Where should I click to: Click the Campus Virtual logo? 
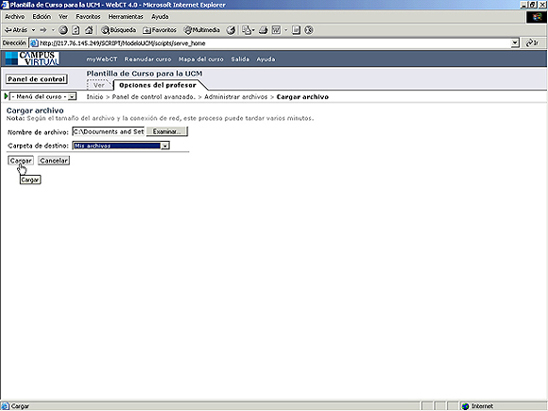[x=32, y=58]
